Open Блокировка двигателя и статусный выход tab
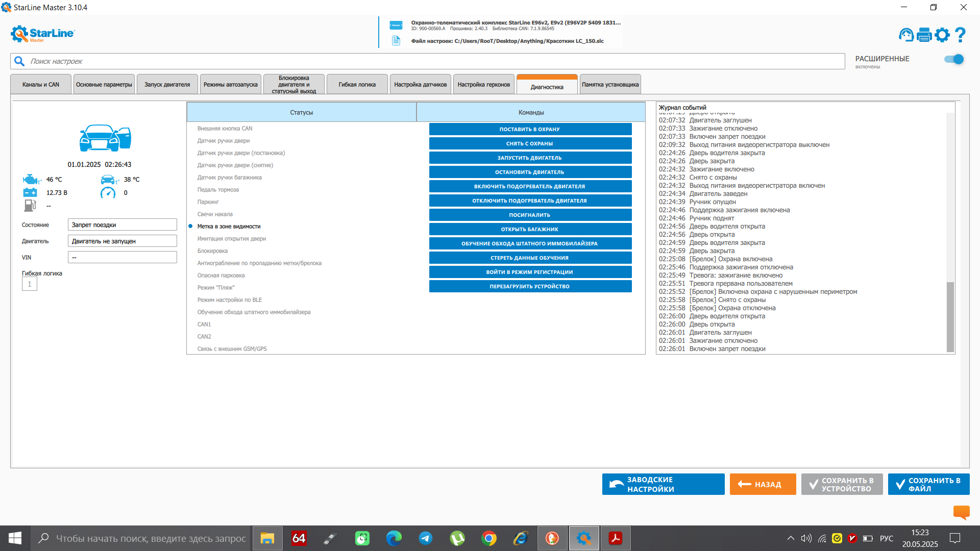Screen dimensions: 980x551 294,85
